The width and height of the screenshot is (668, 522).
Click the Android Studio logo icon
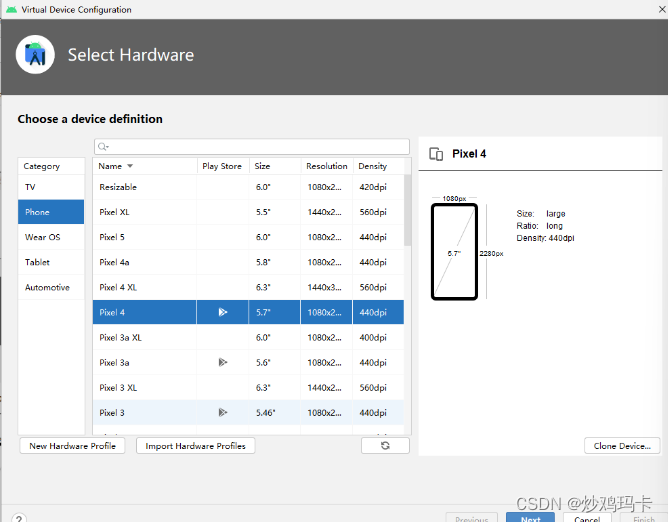click(x=35, y=55)
